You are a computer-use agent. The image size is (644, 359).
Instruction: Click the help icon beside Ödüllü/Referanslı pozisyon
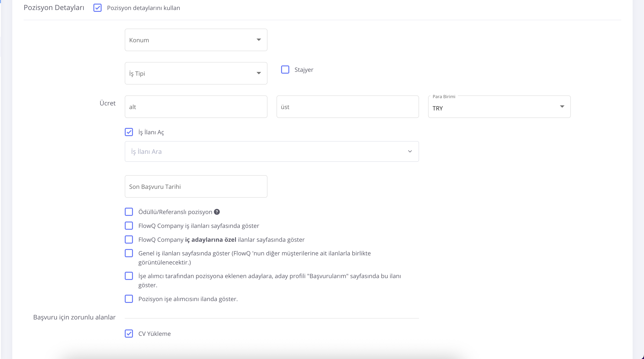point(217,212)
